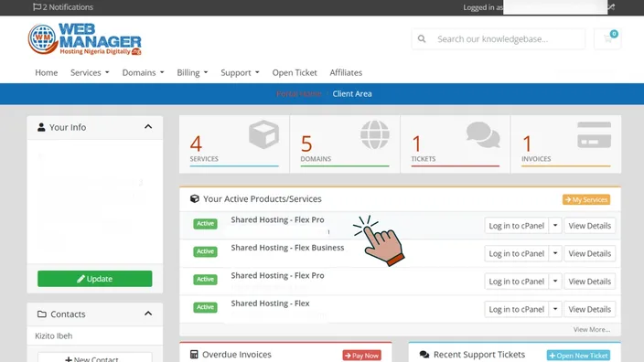Go to Home menu item
The image size is (644, 362).
(47, 72)
